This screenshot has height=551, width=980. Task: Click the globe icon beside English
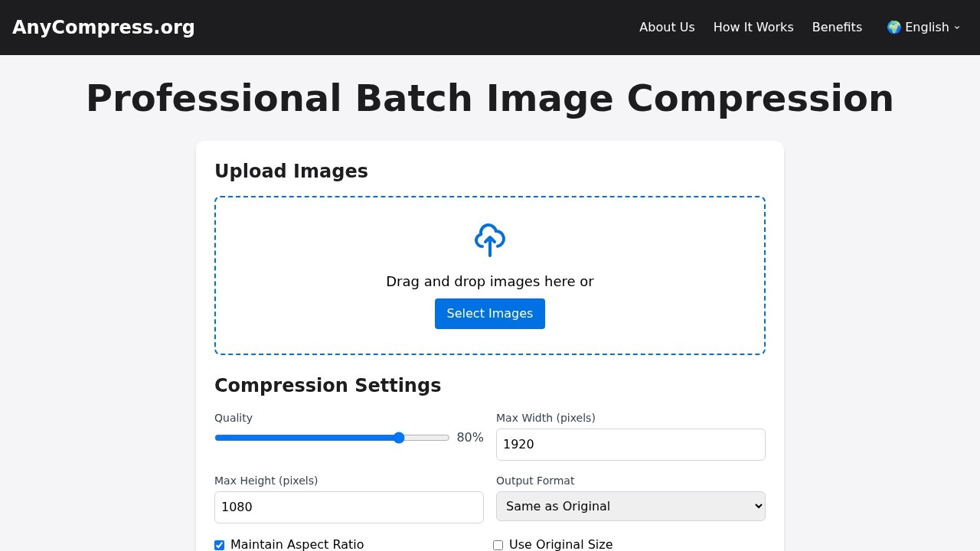pyautogui.click(x=893, y=28)
